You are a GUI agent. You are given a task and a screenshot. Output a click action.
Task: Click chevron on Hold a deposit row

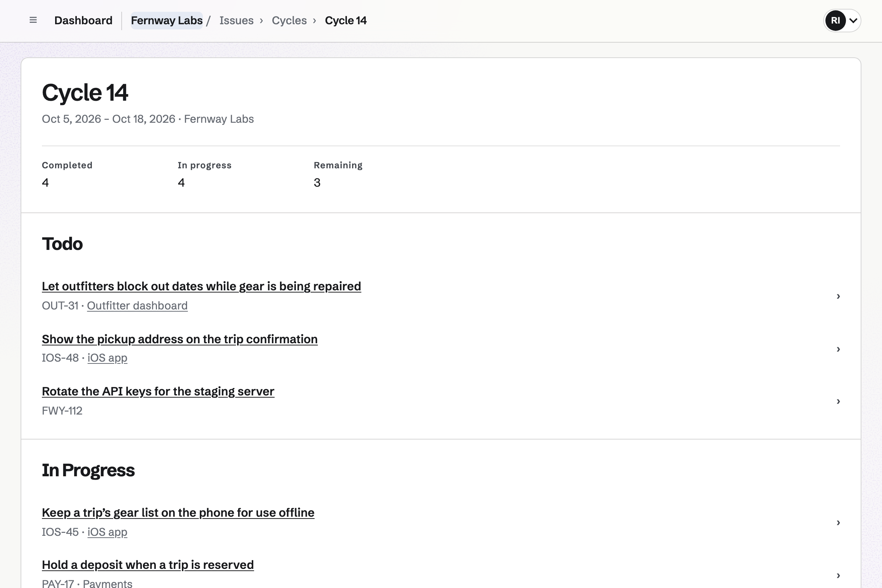click(x=838, y=575)
